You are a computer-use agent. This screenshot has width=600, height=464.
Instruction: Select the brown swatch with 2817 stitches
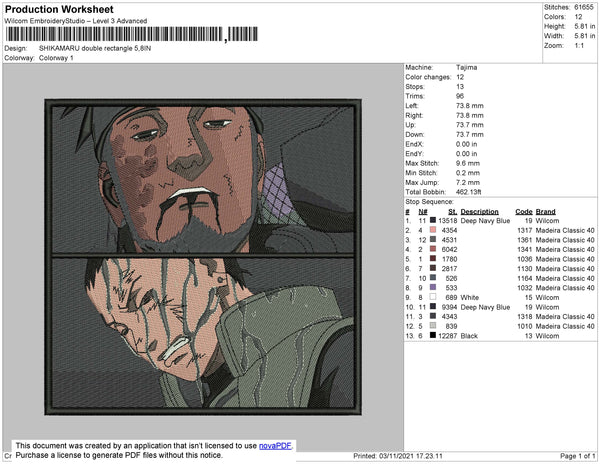point(433,268)
